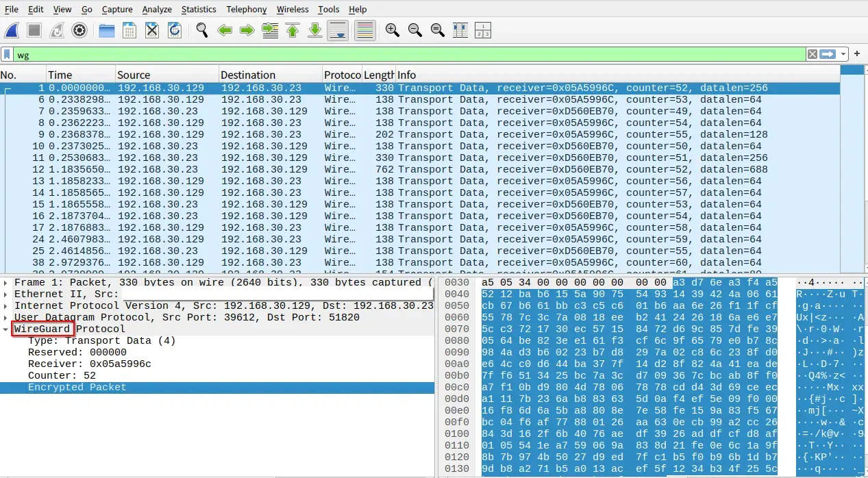
Task: Open the Wireless menu
Action: click(x=293, y=9)
